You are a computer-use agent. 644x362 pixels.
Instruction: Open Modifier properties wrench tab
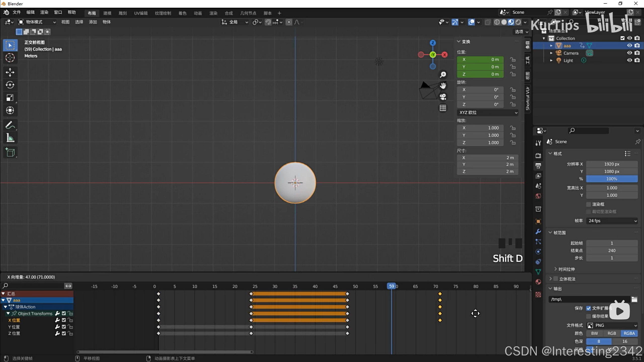pos(538,232)
